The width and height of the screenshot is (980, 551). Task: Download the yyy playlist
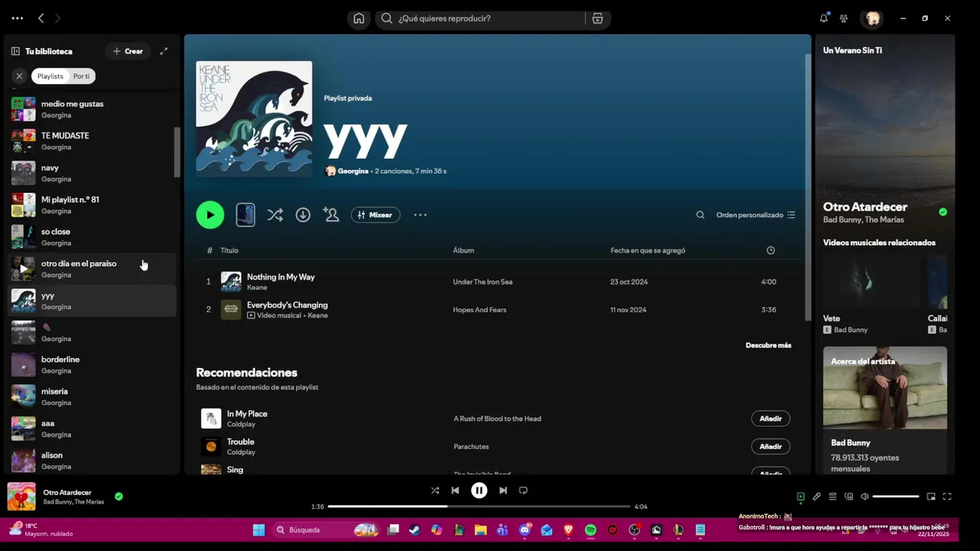(x=303, y=215)
